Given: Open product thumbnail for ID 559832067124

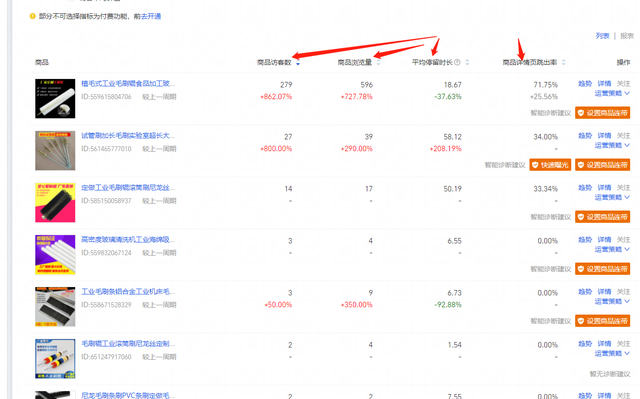Looking at the screenshot, I should point(55,255).
